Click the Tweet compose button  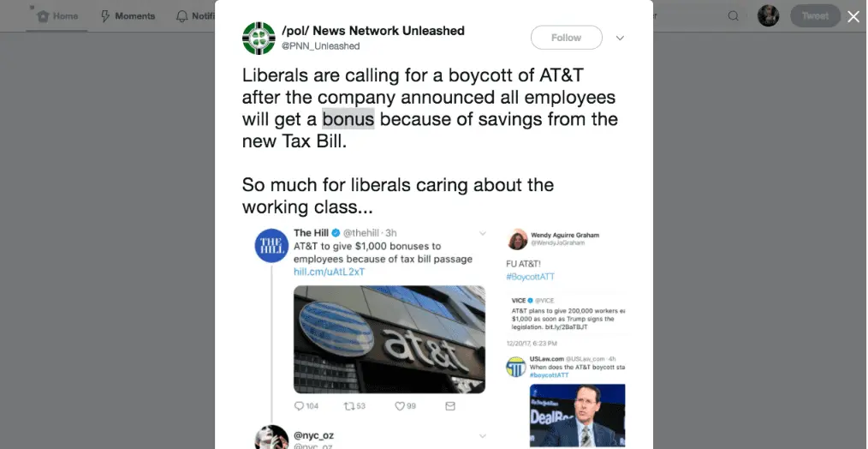pyautogui.click(x=815, y=16)
